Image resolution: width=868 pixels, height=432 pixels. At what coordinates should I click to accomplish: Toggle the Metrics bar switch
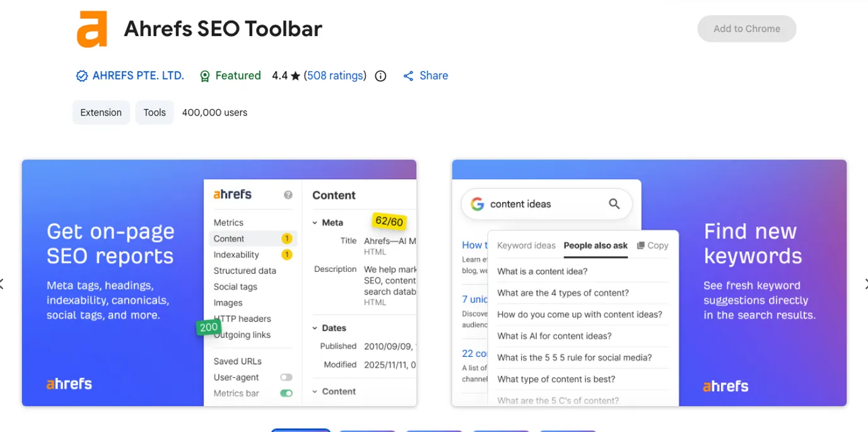tap(286, 394)
